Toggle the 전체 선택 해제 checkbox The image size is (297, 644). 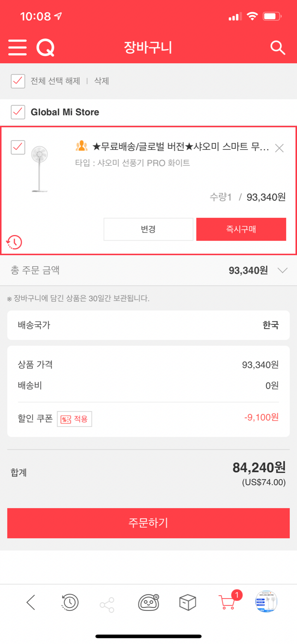18,81
